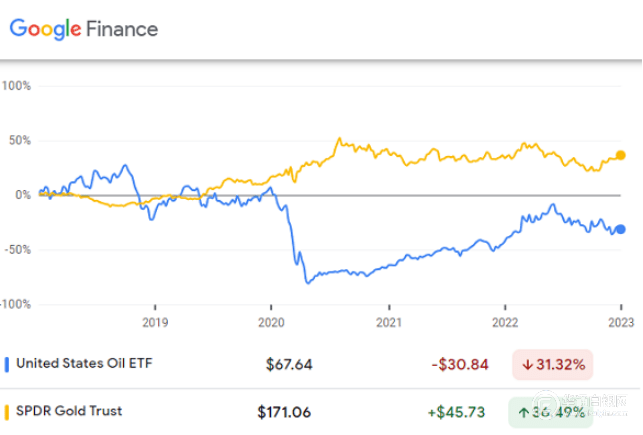This screenshot has height=435, width=643.
Task: Click the yellow color marker for Gold Trust
Action: (8, 411)
